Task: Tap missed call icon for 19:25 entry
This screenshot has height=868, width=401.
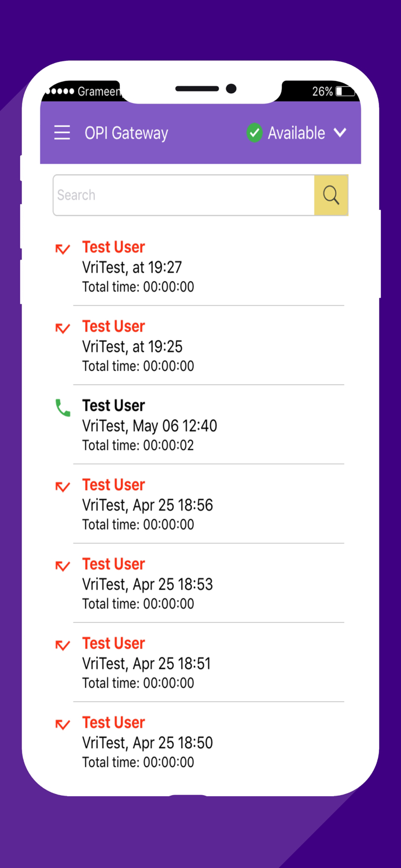Action: tap(62, 329)
